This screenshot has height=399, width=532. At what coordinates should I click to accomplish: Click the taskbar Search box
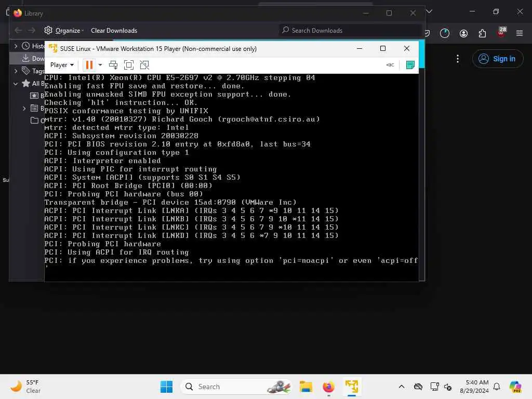(236, 387)
